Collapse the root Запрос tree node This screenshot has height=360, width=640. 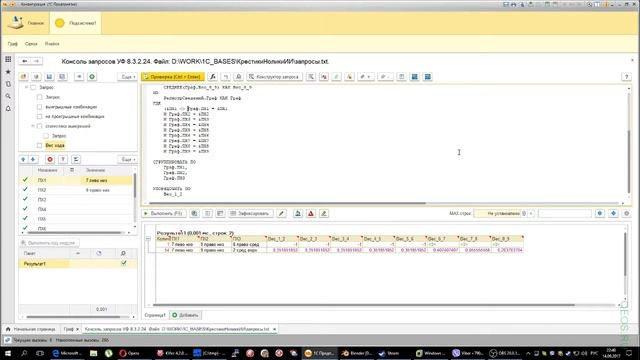tap(27, 87)
